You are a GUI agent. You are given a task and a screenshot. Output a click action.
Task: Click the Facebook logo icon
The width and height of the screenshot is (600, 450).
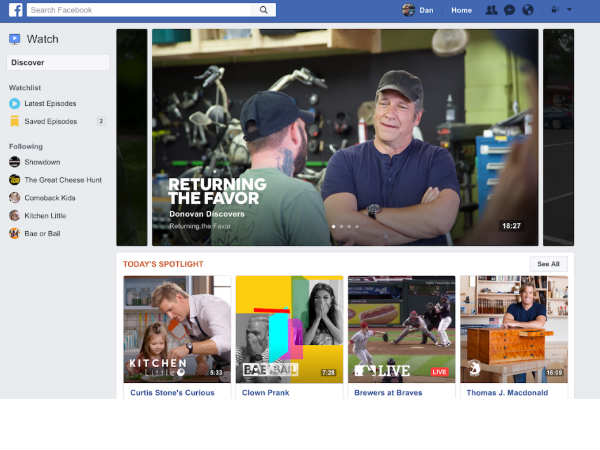16,10
